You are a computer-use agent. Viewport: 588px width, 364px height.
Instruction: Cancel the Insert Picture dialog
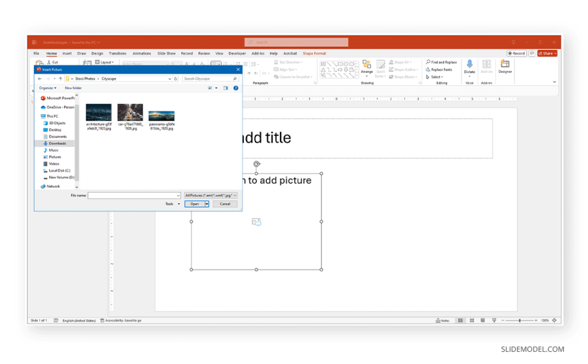click(225, 204)
